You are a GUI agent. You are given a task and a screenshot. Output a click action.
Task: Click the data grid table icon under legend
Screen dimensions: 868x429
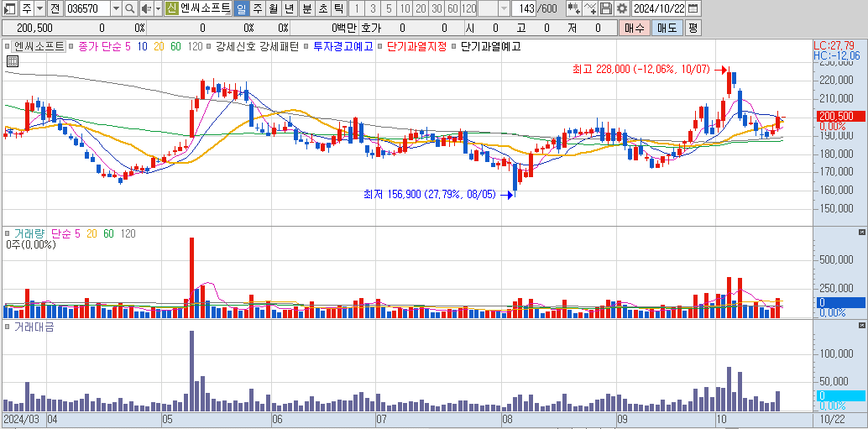click(11, 61)
